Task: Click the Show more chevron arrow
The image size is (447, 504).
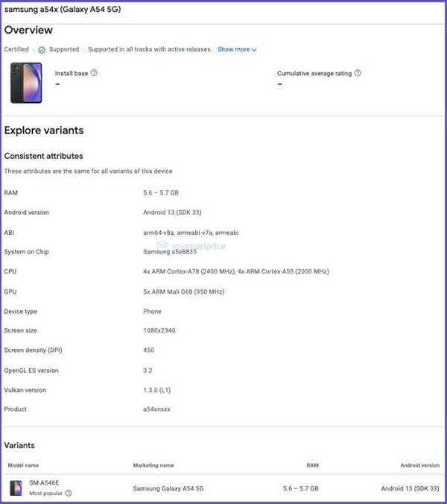Action: 254,50
